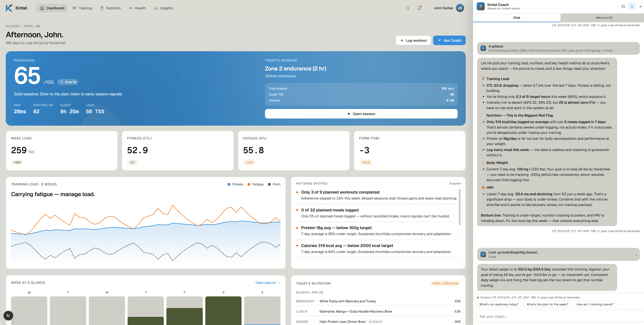Close the Kintel Coach panel
The image size is (644, 325).
point(640,6)
